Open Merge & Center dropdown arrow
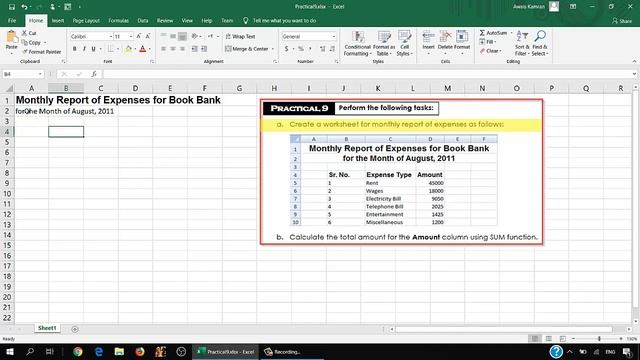 tap(273, 49)
